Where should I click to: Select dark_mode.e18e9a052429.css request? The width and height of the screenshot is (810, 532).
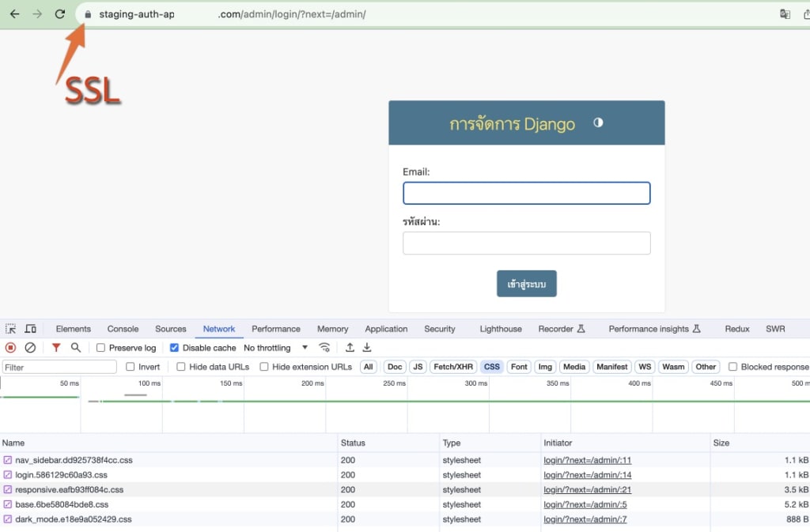74,519
